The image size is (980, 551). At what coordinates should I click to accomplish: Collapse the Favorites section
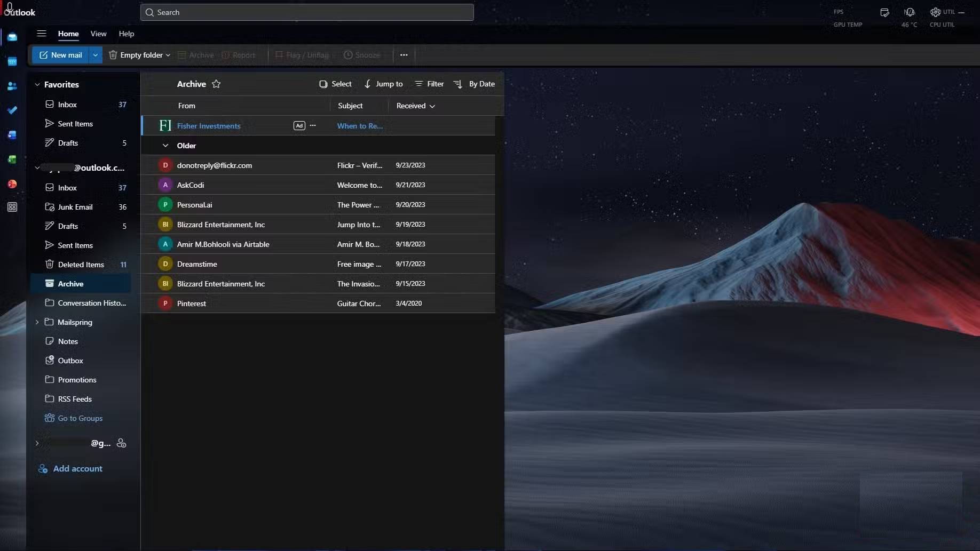37,85
